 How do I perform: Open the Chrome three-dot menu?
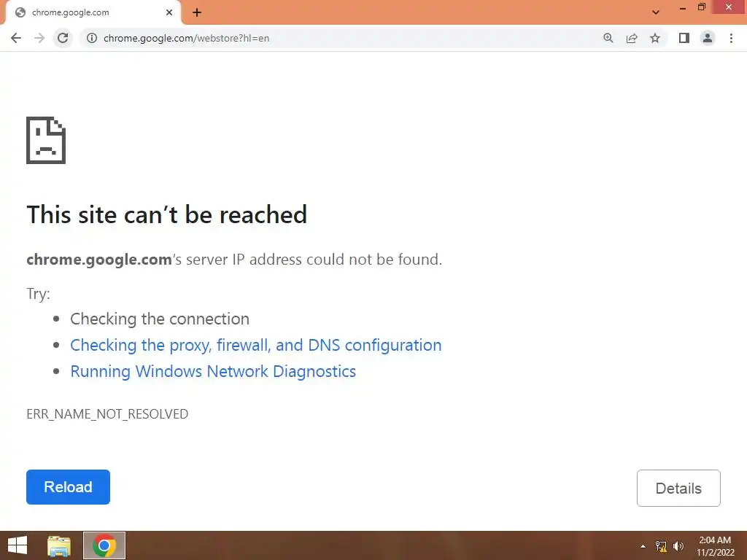pyautogui.click(x=731, y=38)
